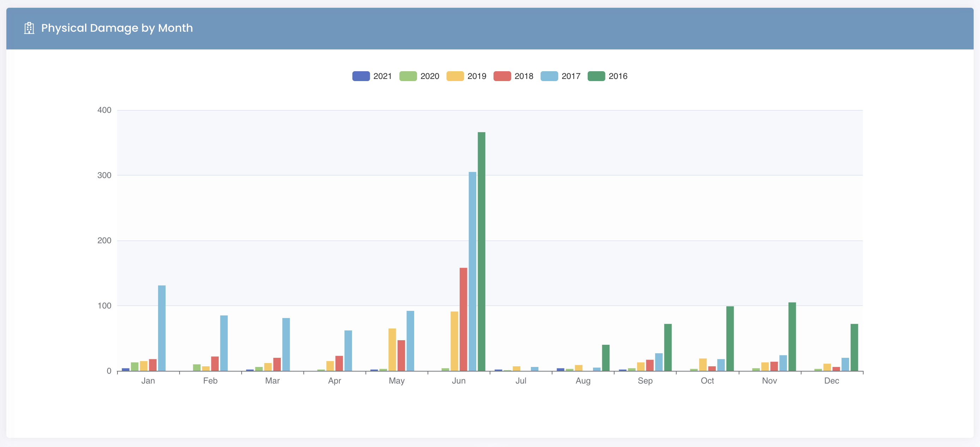The height and width of the screenshot is (447, 980).
Task: Toggle the 2018 series swatch in the legend
Action: tap(502, 76)
